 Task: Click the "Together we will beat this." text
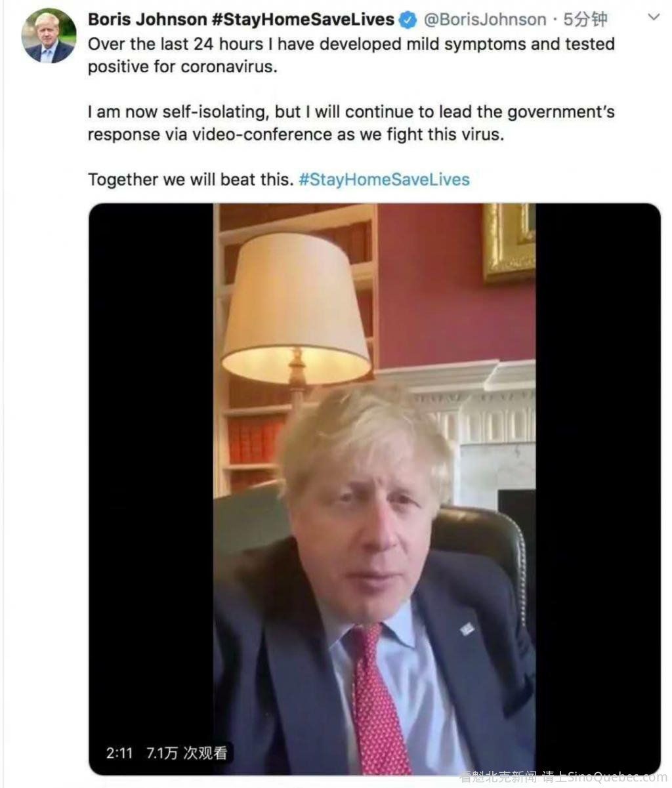coord(190,179)
